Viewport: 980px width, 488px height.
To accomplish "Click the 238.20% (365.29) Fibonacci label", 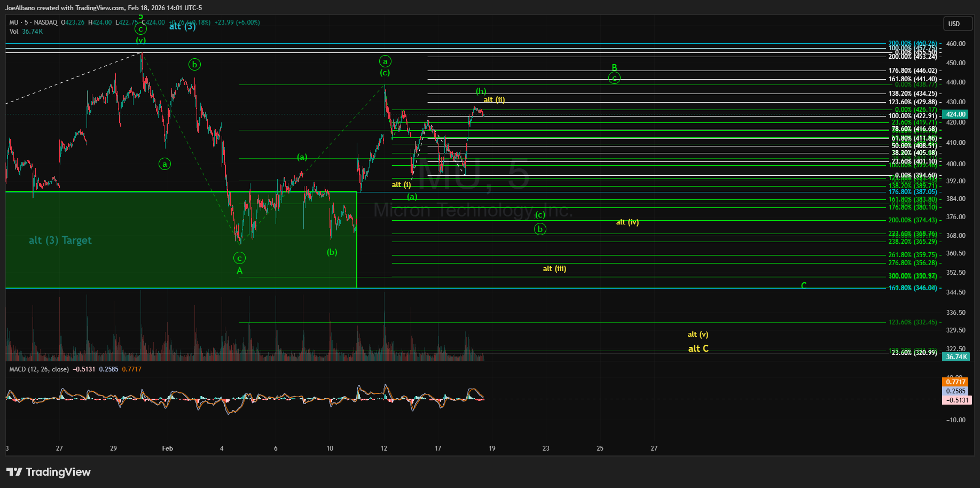I will coord(913,242).
